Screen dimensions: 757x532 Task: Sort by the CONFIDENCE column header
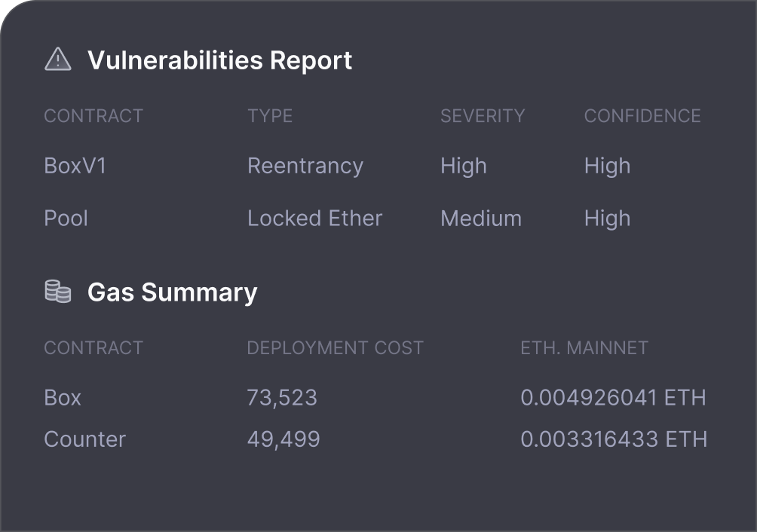point(642,116)
